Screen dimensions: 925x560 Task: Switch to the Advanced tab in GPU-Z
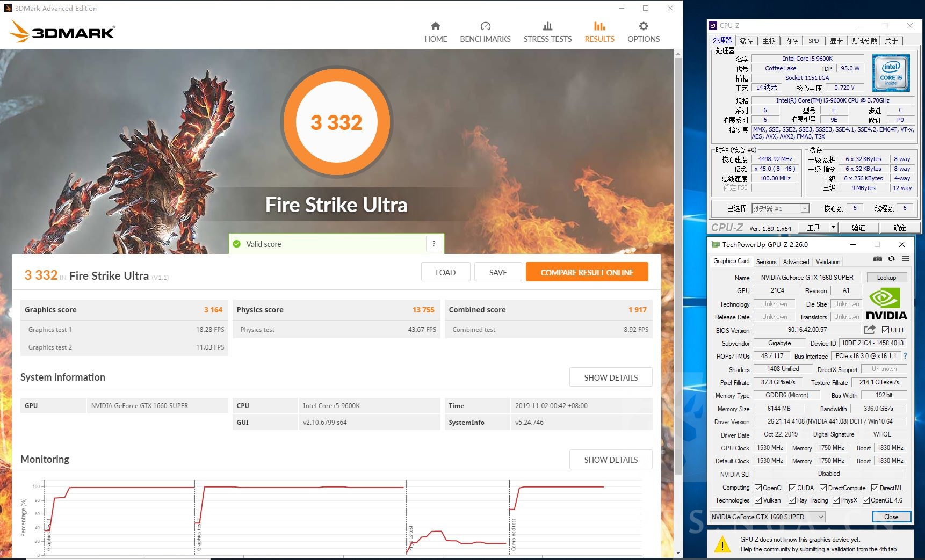tap(796, 261)
